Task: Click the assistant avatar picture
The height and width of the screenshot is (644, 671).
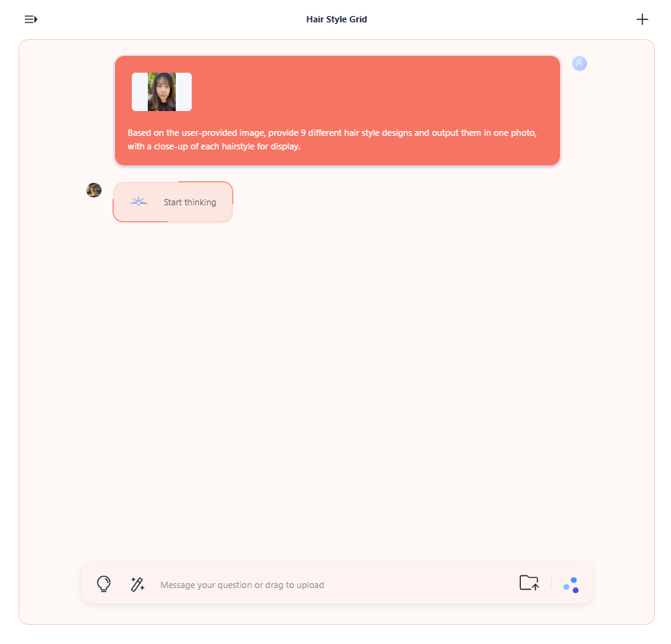Action: point(93,190)
